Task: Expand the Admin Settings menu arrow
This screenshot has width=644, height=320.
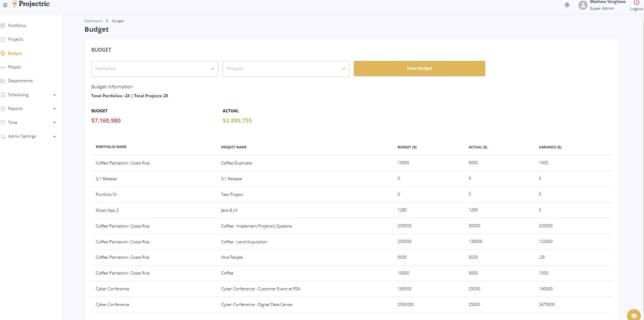Action: tap(54, 136)
